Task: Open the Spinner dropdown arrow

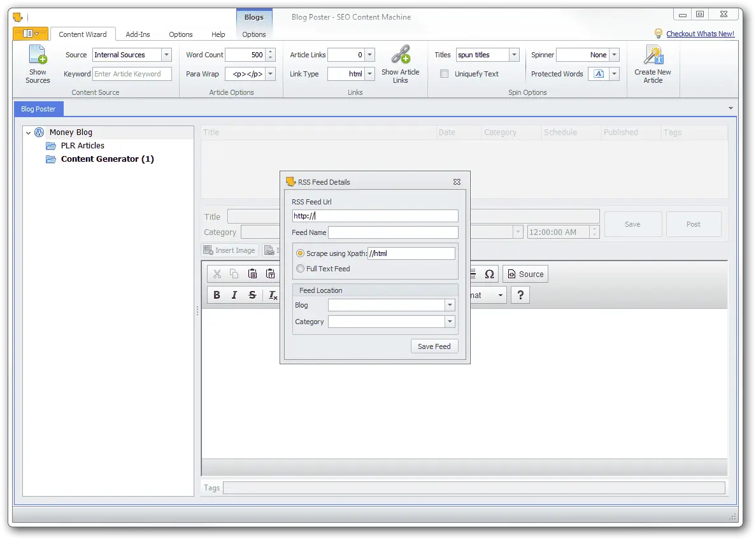Action: point(614,55)
